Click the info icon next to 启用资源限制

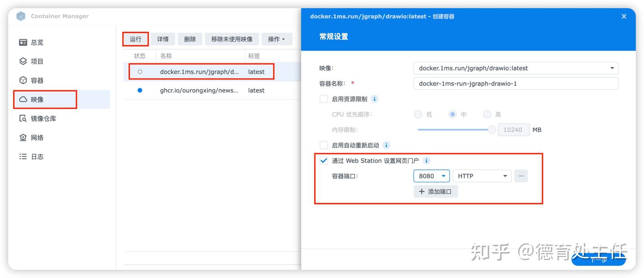pos(374,99)
